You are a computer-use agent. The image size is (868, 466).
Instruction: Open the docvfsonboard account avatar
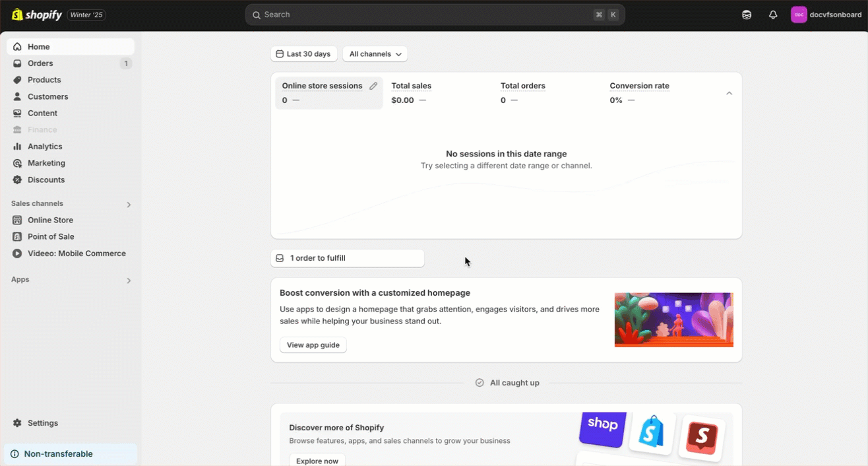(799, 15)
